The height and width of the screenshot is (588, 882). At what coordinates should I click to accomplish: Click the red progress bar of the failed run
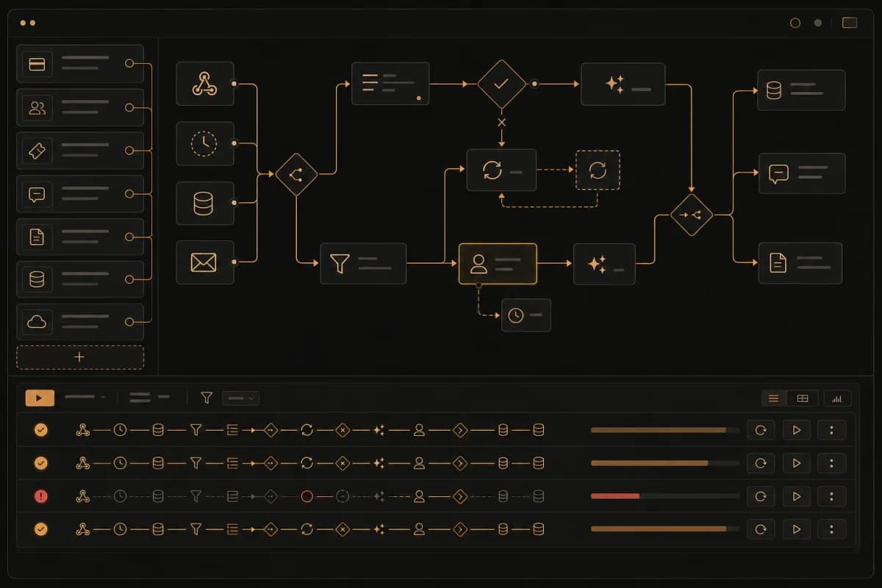tap(665, 496)
